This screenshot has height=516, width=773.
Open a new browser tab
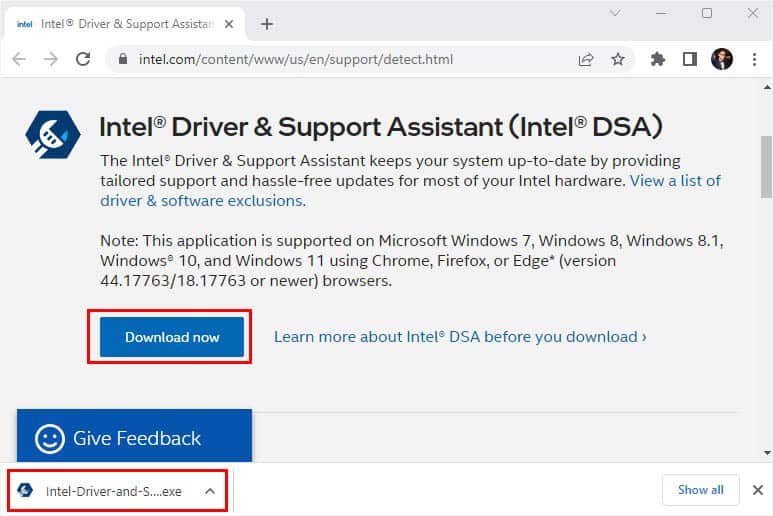pyautogui.click(x=267, y=24)
